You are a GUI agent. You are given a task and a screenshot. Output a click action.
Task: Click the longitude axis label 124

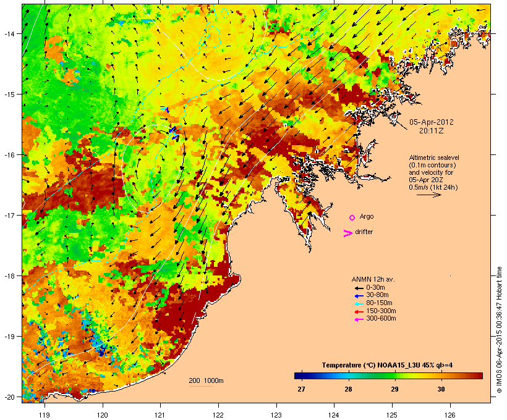tap(334, 415)
